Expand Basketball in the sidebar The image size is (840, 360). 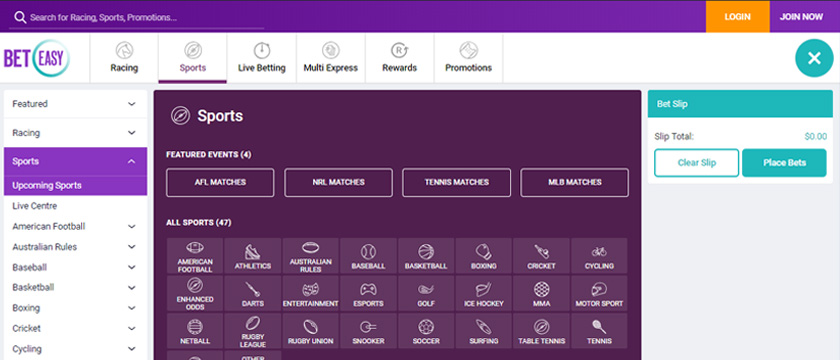tap(75, 288)
